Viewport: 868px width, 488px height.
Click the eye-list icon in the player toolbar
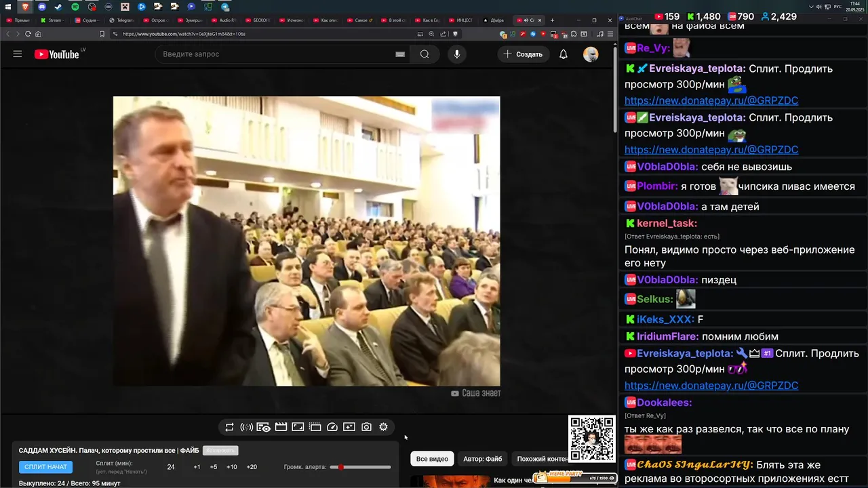pos(264,427)
